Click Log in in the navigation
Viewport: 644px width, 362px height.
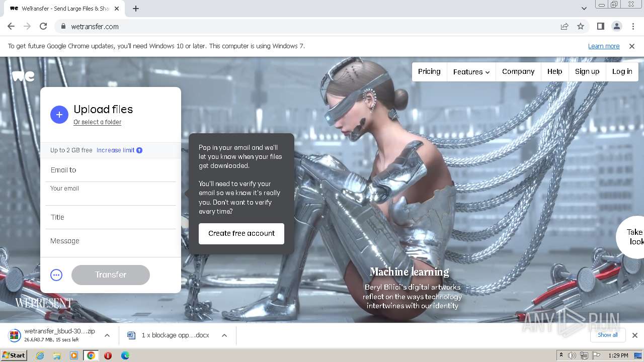pyautogui.click(x=622, y=71)
